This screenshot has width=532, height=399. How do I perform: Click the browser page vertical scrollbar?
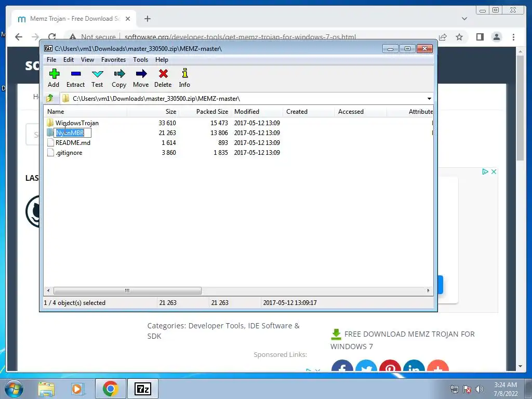coord(520,109)
